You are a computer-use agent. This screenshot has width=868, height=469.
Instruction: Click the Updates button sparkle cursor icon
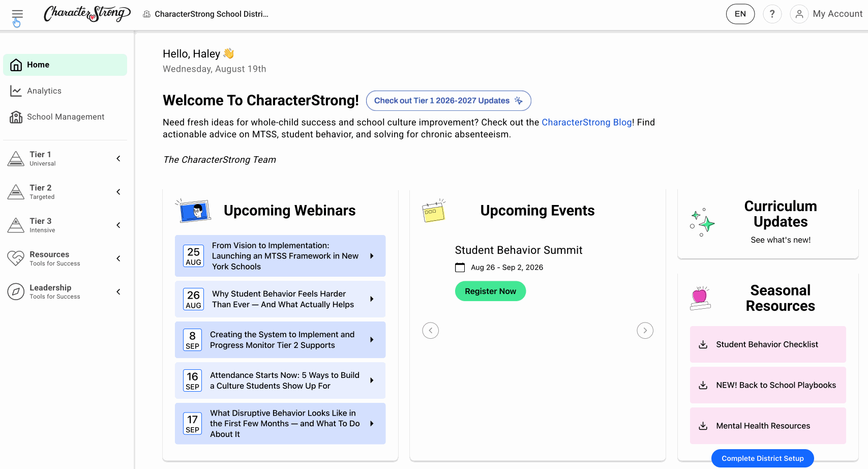pos(518,101)
